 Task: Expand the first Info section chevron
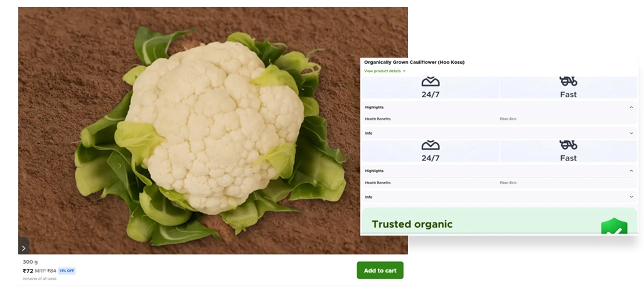[x=631, y=133]
